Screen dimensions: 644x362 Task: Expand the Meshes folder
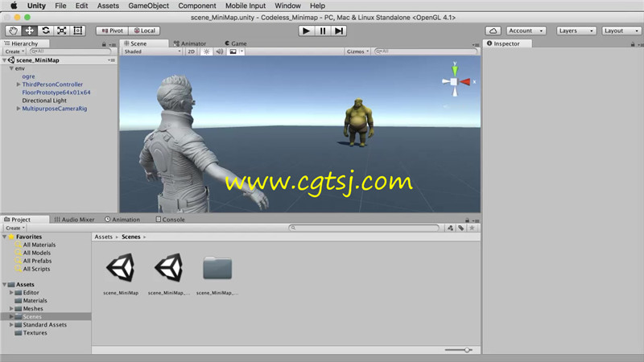pos(11,309)
